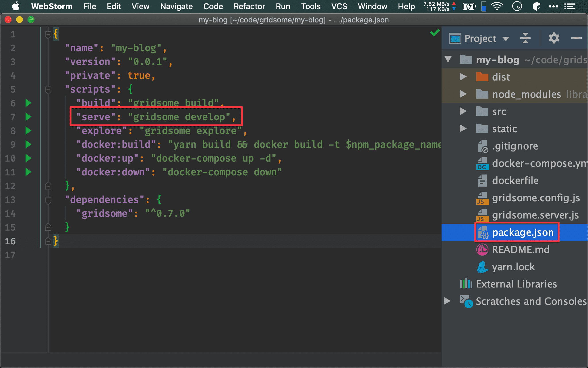Image resolution: width=588 pixels, height=368 pixels.
Task: Open the Code menu
Action: coord(213,6)
